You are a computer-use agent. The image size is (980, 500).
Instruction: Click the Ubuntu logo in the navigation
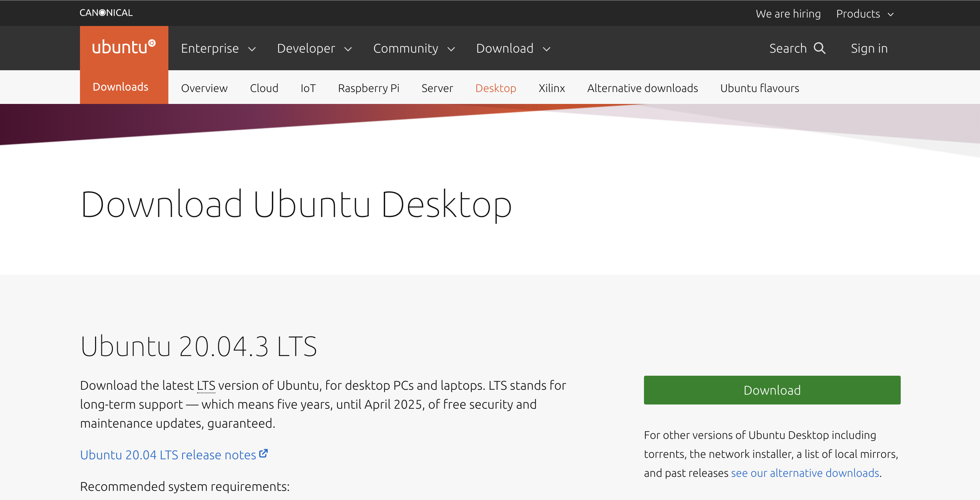coord(124,47)
